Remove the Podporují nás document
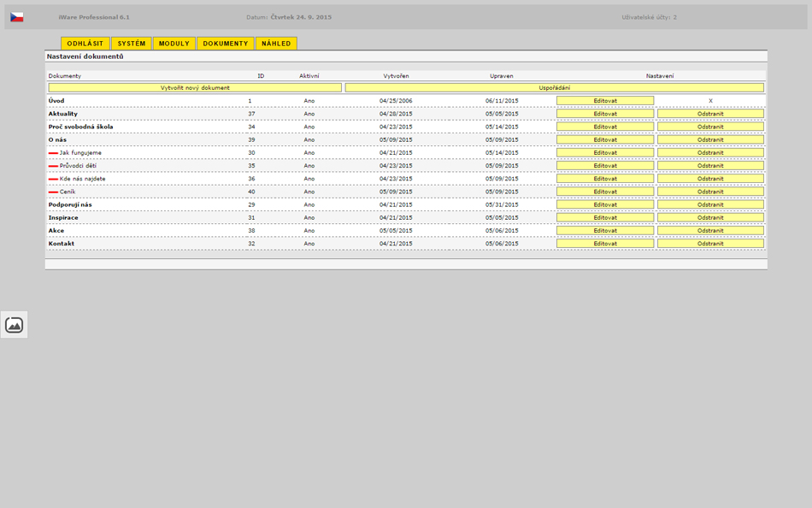This screenshot has height=508, width=812. pyautogui.click(x=710, y=204)
